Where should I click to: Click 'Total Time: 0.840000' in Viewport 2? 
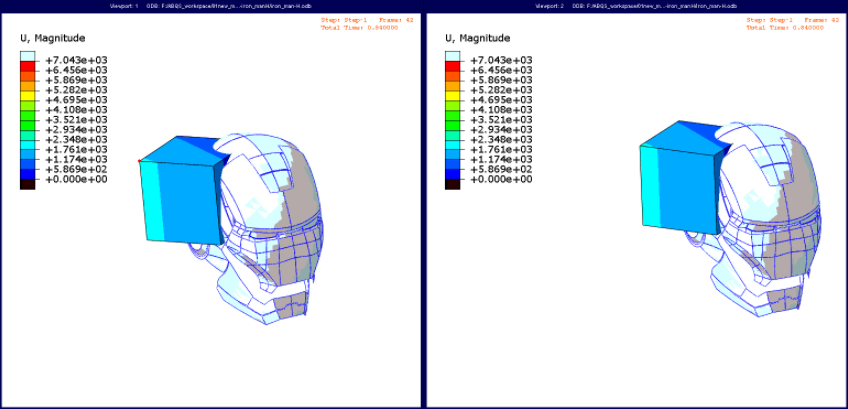click(x=785, y=27)
